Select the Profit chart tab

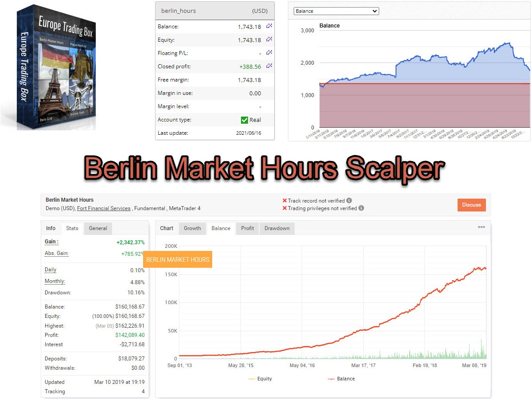point(248,228)
